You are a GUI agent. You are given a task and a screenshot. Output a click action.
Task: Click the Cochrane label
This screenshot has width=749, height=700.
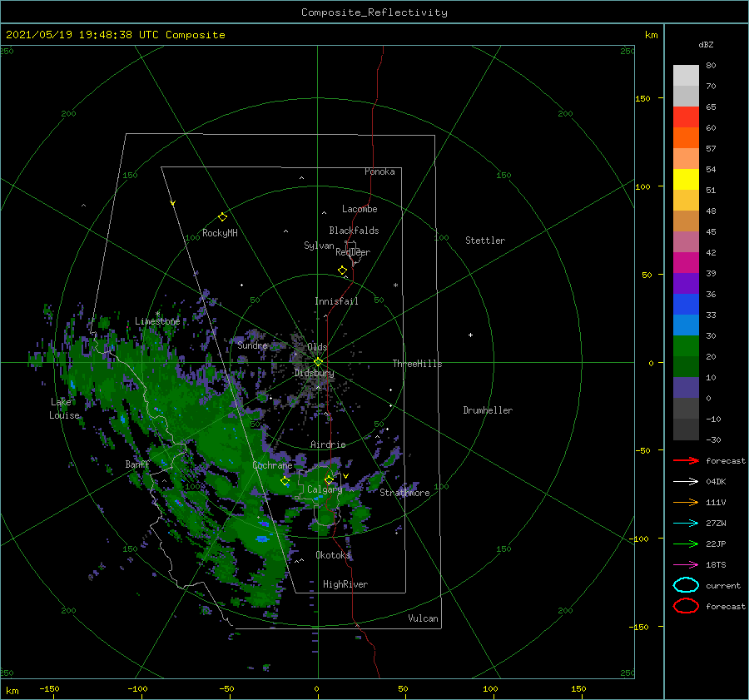pos(272,465)
